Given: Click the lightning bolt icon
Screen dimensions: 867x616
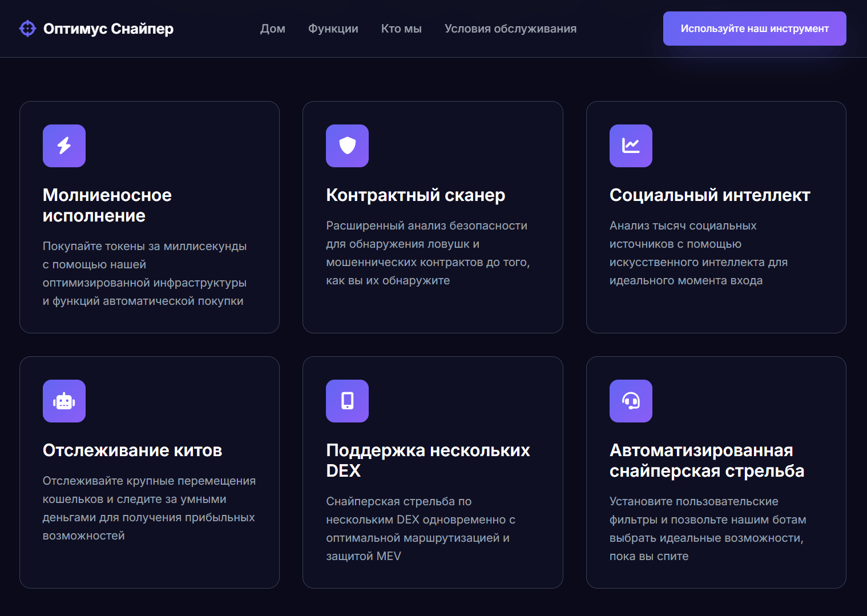Looking at the screenshot, I should (64, 146).
